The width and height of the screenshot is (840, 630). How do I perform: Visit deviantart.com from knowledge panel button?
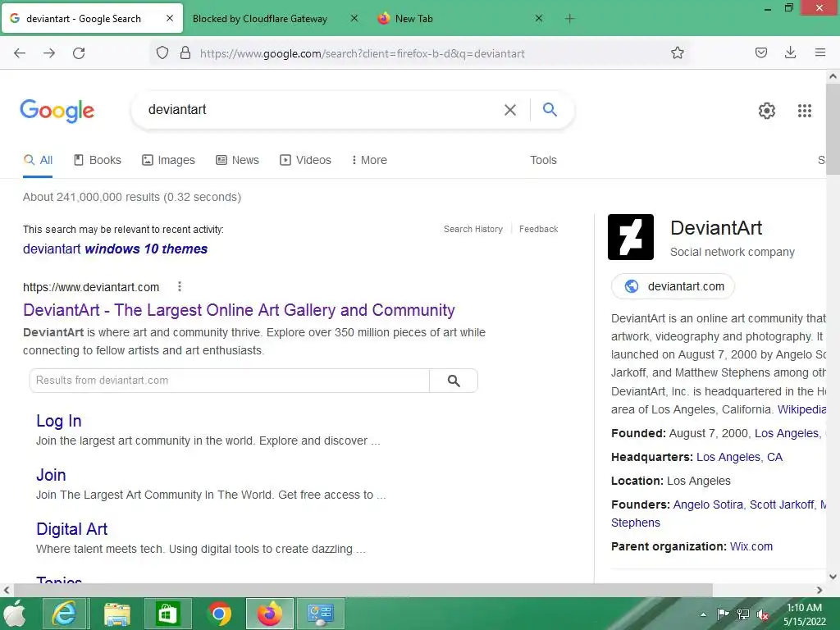[x=673, y=286]
